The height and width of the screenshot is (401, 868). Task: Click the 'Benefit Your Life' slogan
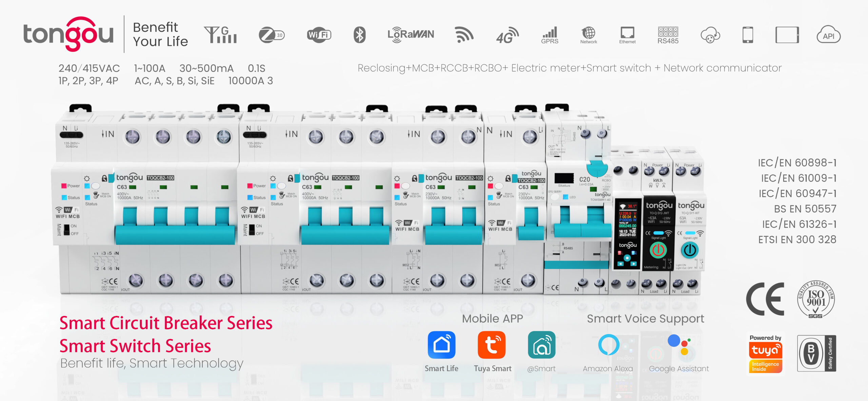pyautogui.click(x=160, y=35)
